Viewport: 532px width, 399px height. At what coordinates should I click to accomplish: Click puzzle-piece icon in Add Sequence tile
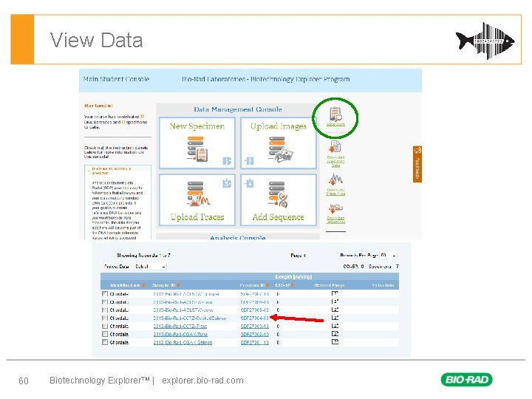click(x=250, y=183)
